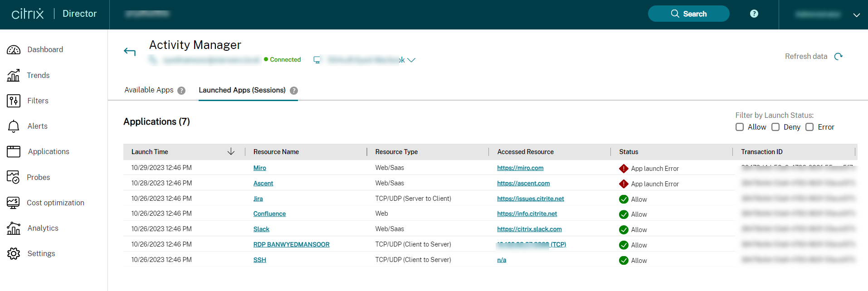868x291 pixels.
Task: Open the Cost optimization monitor icon
Action: click(x=14, y=203)
